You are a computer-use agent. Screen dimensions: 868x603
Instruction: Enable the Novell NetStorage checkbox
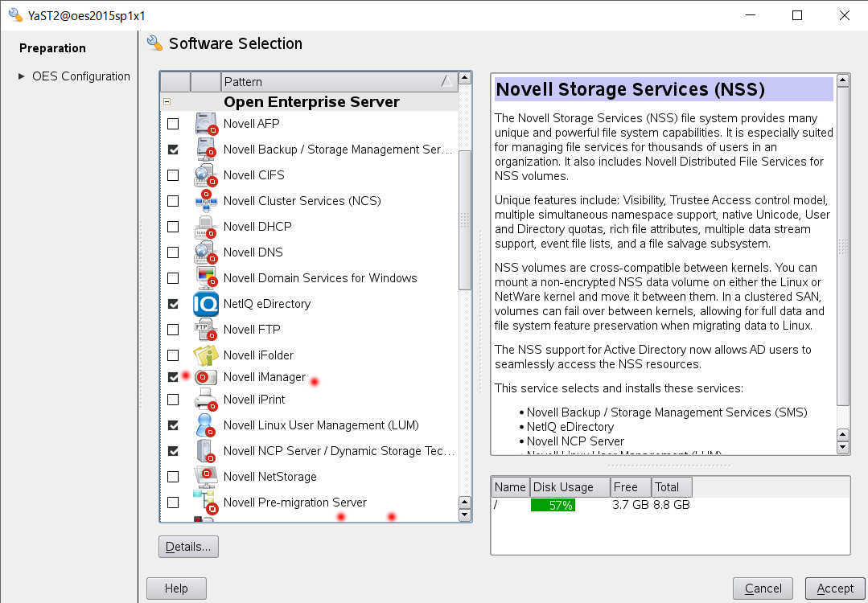[173, 476]
